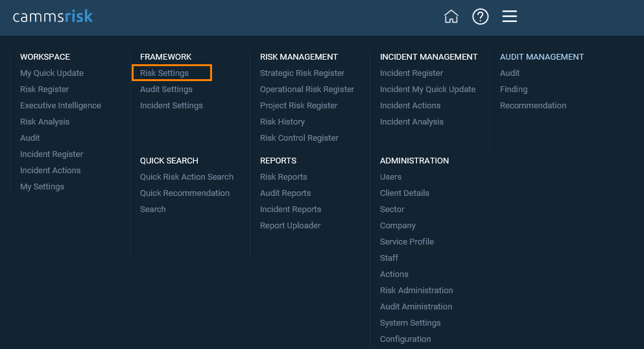Open Operational Risk Register
Image resolution: width=644 pixels, height=349 pixels.
point(307,89)
